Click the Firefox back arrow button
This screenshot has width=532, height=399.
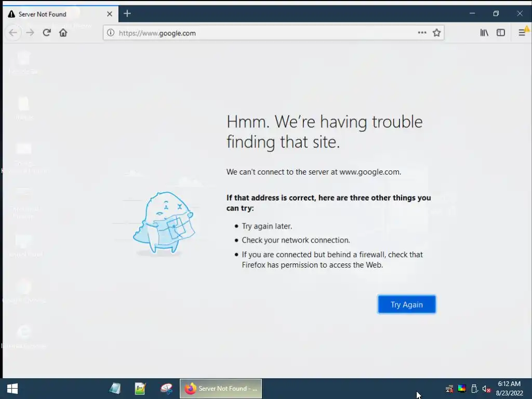point(13,33)
